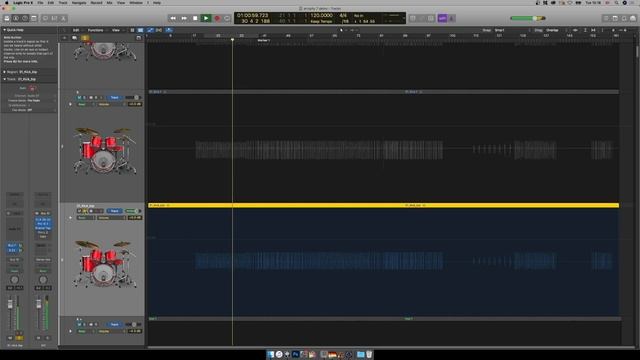Open the Library panel from the control bar
This screenshot has width=640, height=360.
point(7,18)
